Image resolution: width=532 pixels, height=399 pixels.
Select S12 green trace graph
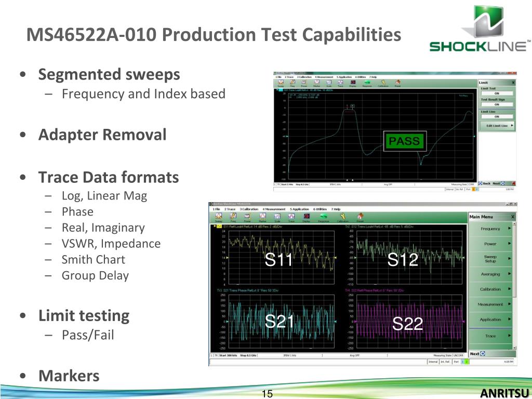[x=409, y=257]
